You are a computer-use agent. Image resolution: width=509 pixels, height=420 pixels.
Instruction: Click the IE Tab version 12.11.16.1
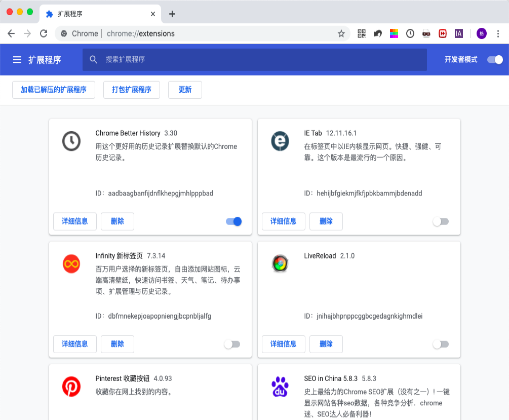[x=341, y=133]
